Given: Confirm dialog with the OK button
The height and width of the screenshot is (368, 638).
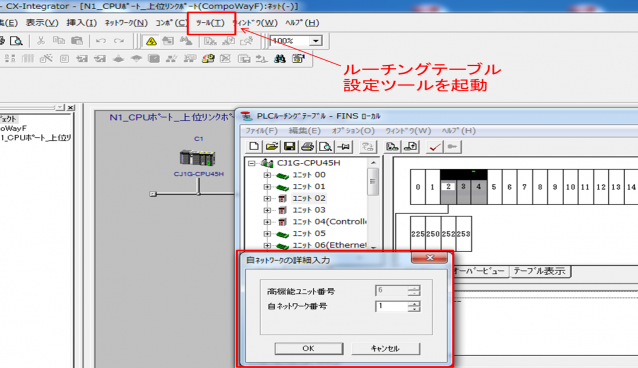Looking at the screenshot, I should (x=308, y=348).
